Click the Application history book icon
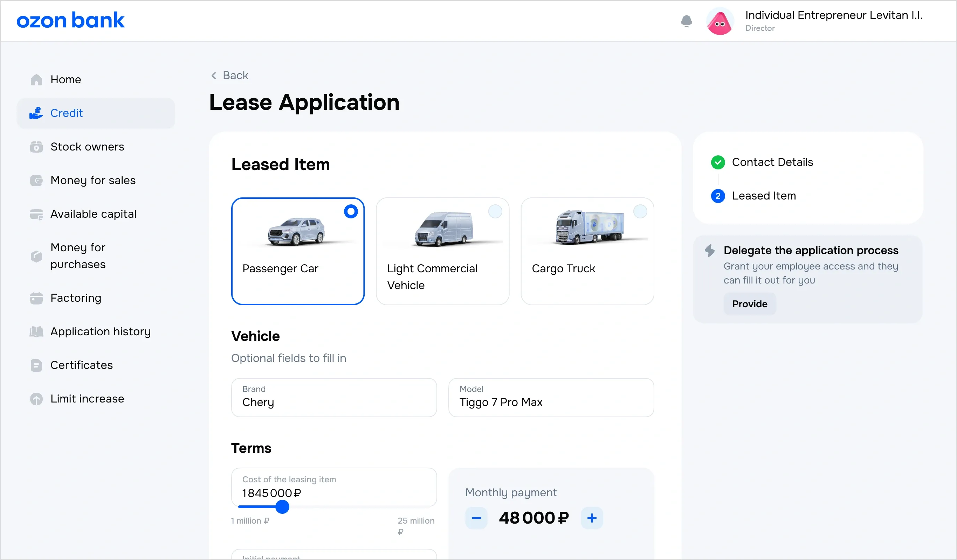957x560 pixels. pyautogui.click(x=36, y=331)
